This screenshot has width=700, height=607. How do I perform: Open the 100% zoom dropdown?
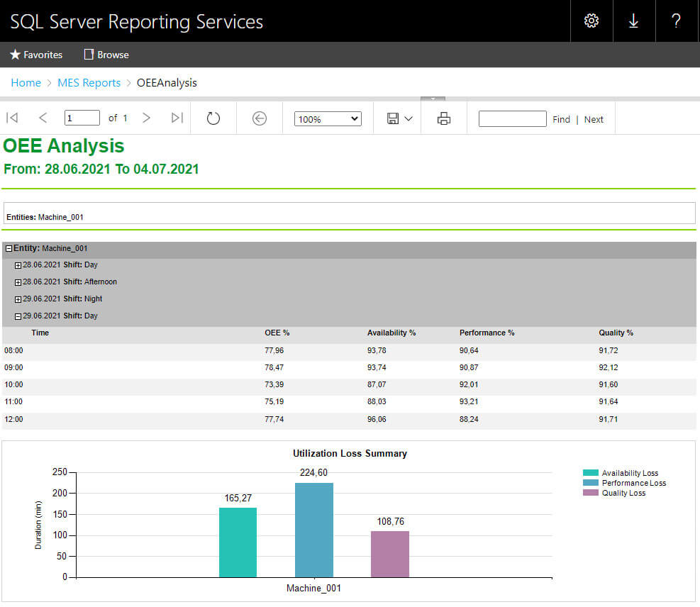[x=328, y=118]
